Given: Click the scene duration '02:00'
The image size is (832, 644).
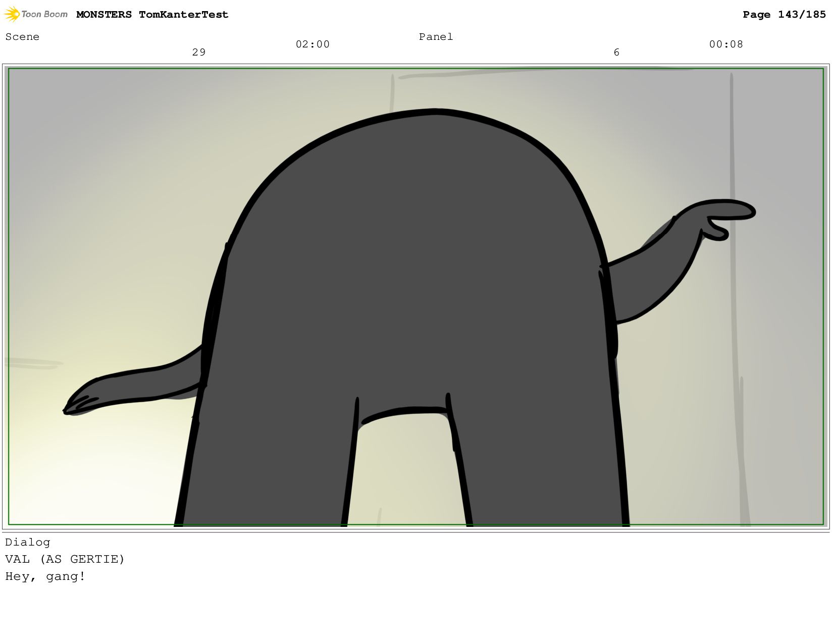Looking at the screenshot, I should [x=313, y=44].
